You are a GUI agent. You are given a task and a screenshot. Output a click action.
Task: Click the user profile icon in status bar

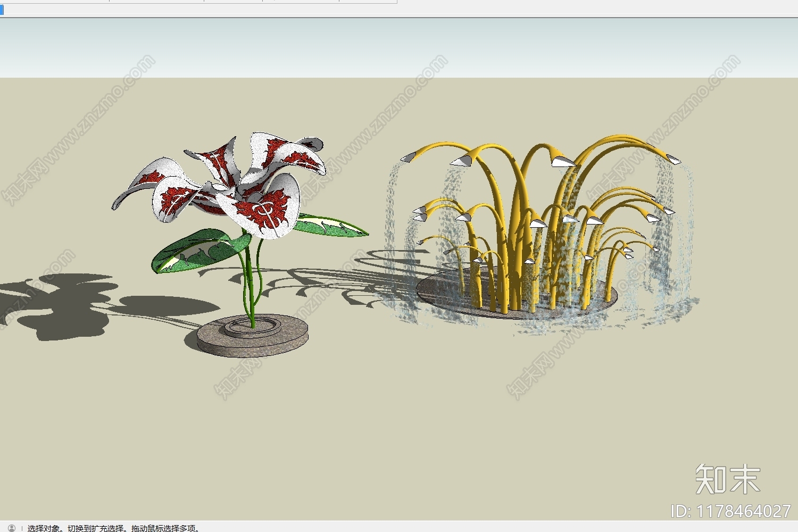pos(12,528)
